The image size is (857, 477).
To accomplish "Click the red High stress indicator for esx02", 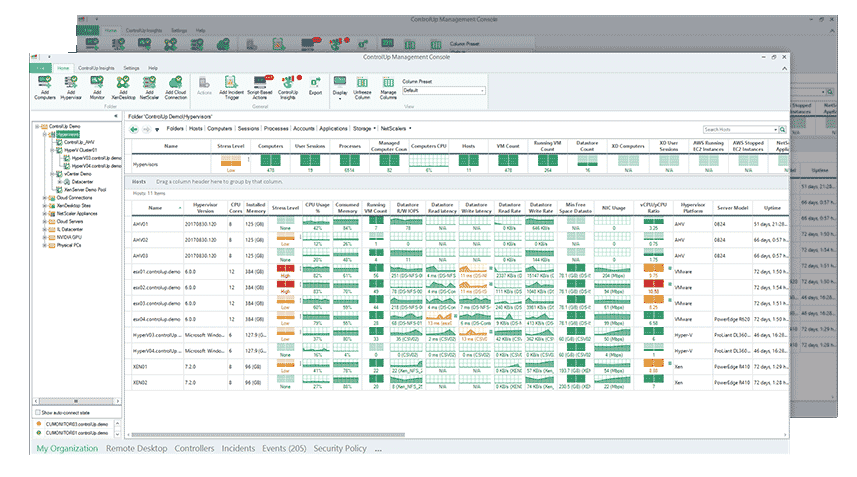I will pos(285,286).
